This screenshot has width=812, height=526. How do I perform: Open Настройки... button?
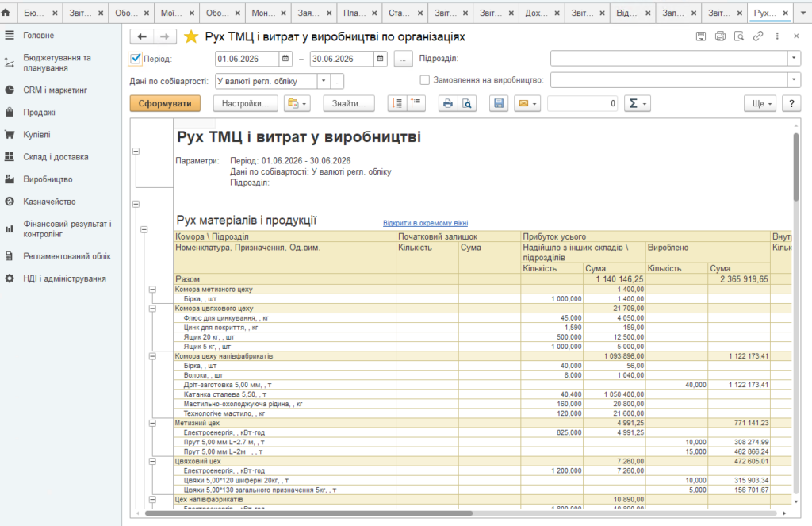coord(246,103)
